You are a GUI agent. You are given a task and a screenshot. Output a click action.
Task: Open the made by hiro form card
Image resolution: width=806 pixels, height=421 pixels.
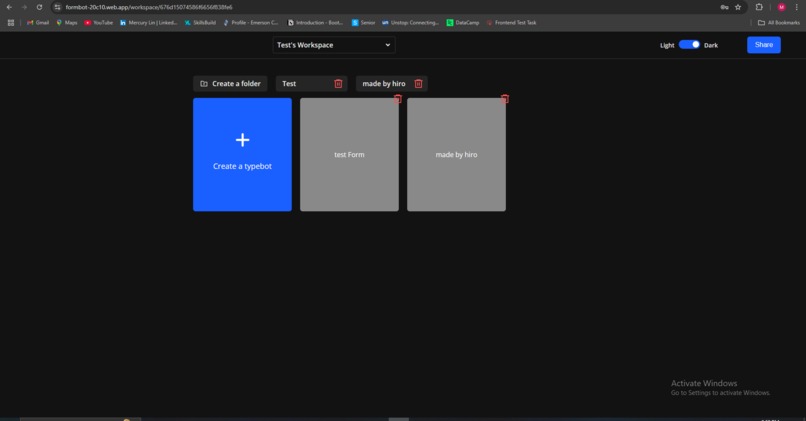[456, 154]
